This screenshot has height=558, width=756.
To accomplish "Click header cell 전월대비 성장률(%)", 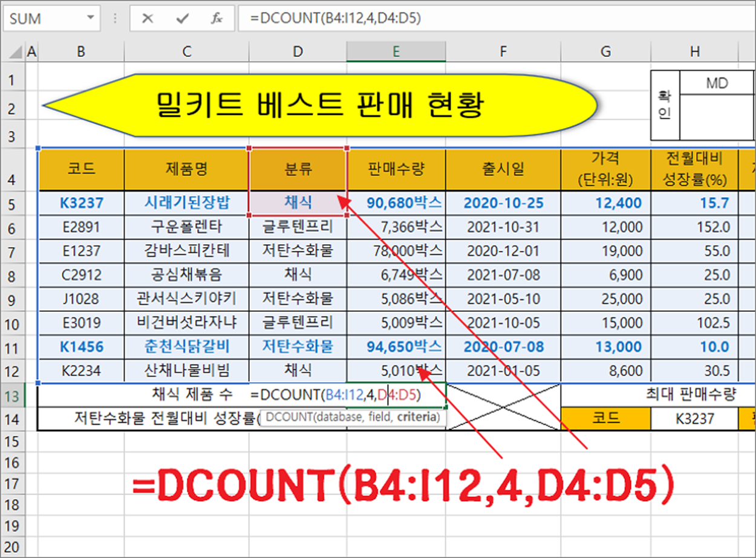I will pos(694,170).
